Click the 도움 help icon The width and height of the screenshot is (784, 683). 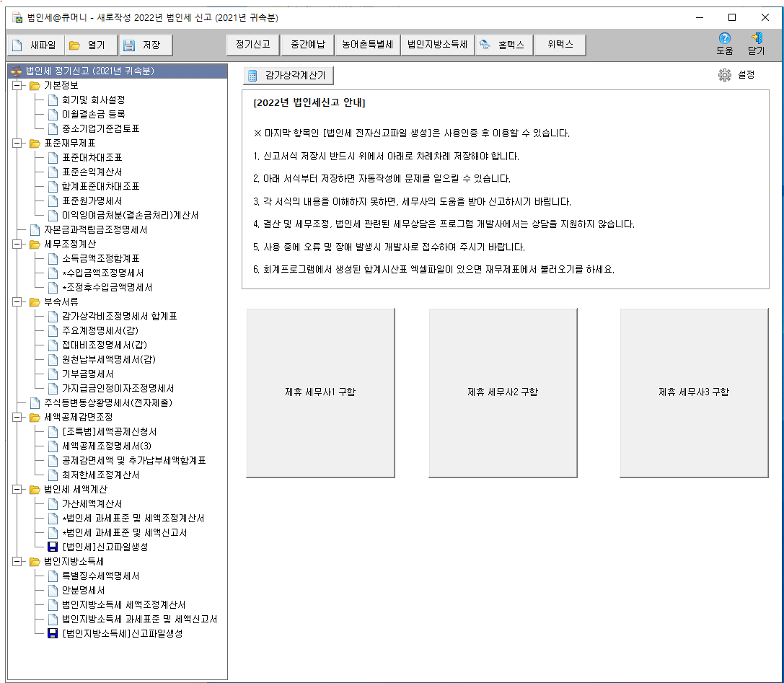pyautogui.click(x=724, y=38)
